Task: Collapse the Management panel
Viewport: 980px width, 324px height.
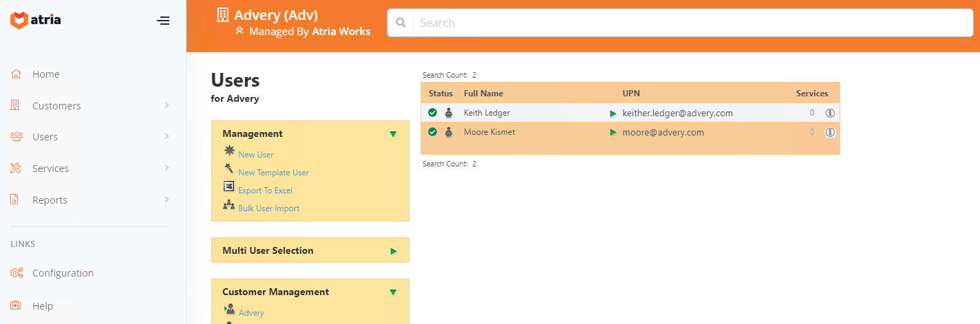Action: (393, 134)
